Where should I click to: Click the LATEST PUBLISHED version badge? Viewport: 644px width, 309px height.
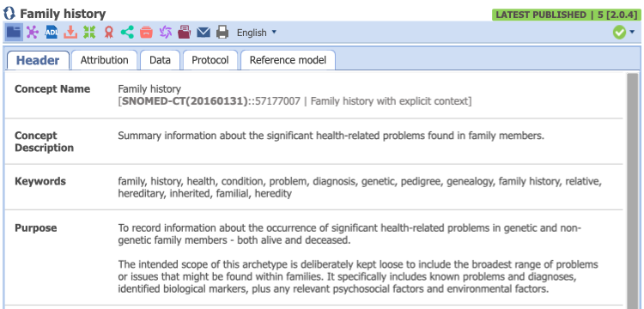(x=567, y=15)
